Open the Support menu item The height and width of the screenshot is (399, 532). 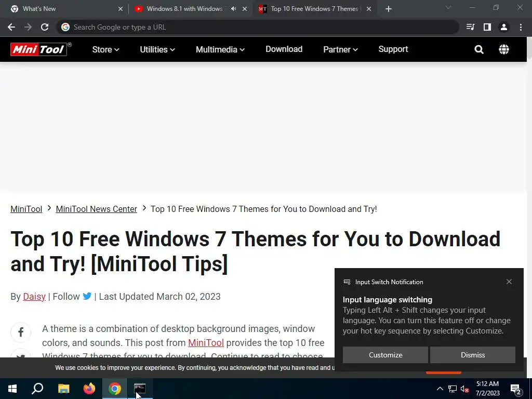pyautogui.click(x=393, y=49)
